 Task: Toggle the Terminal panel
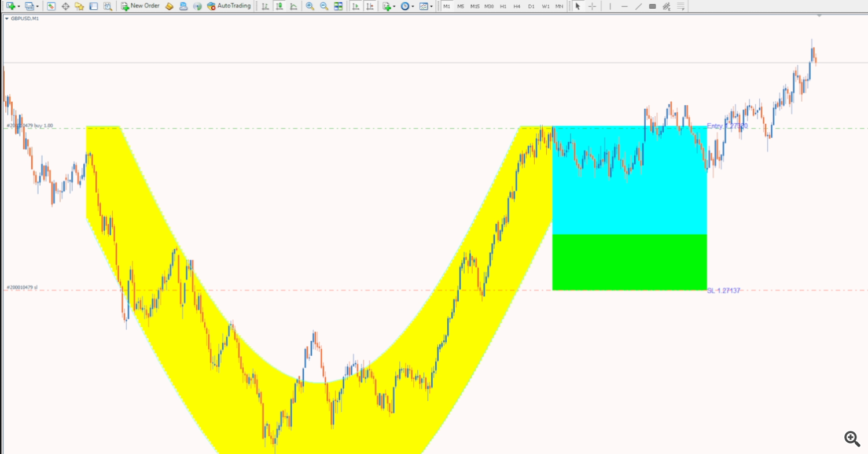click(x=94, y=6)
